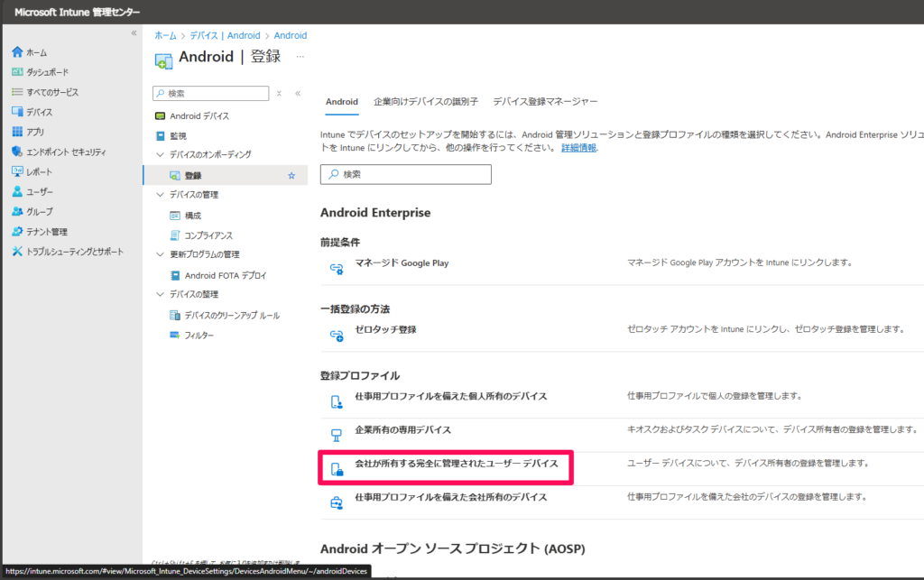Click the main content 検索 box

[x=405, y=174]
